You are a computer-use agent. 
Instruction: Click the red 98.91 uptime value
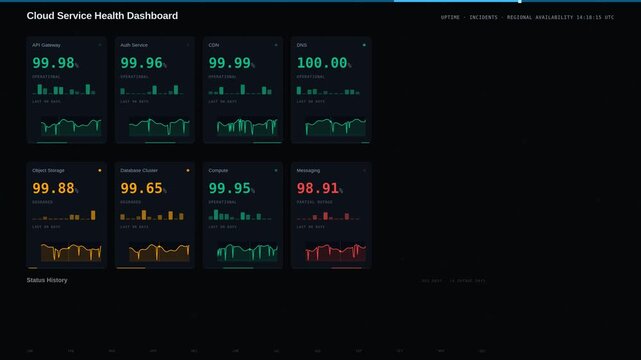tap(318, 188)
